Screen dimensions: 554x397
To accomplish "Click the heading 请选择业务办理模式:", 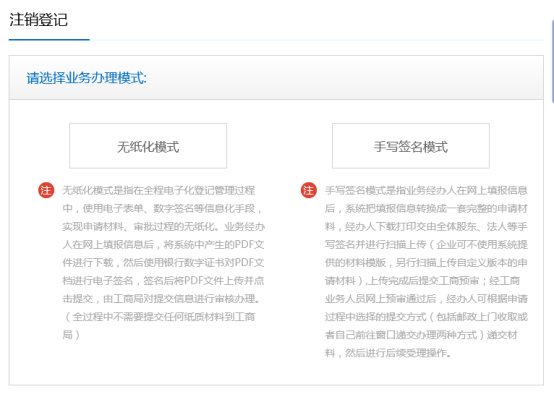I will point(87,78).
